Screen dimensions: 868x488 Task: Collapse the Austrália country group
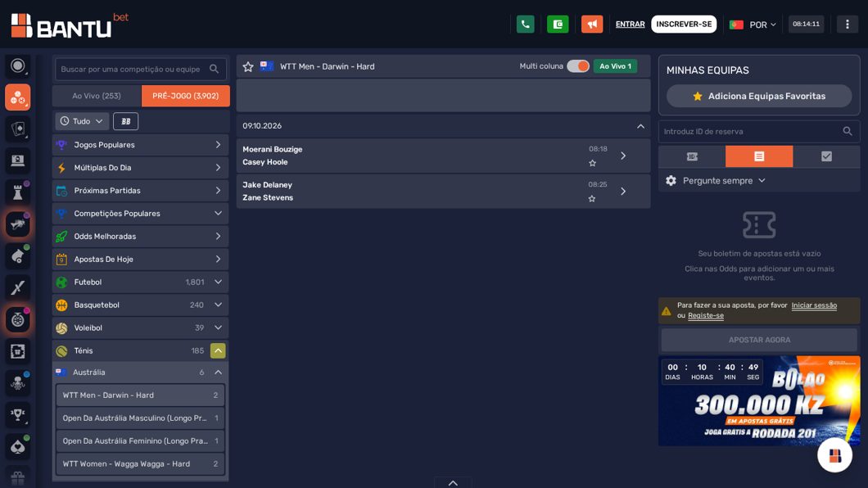(218, 373)
